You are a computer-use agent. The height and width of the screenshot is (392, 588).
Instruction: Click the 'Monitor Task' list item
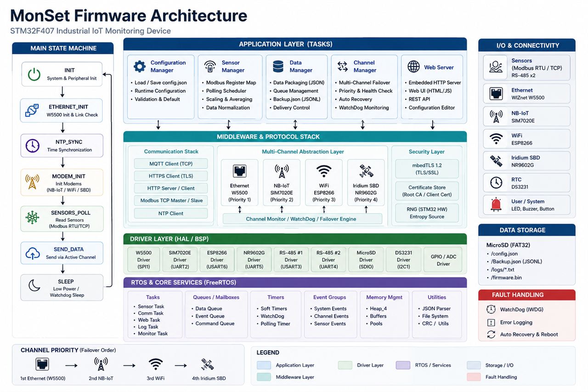coord(153,334)
